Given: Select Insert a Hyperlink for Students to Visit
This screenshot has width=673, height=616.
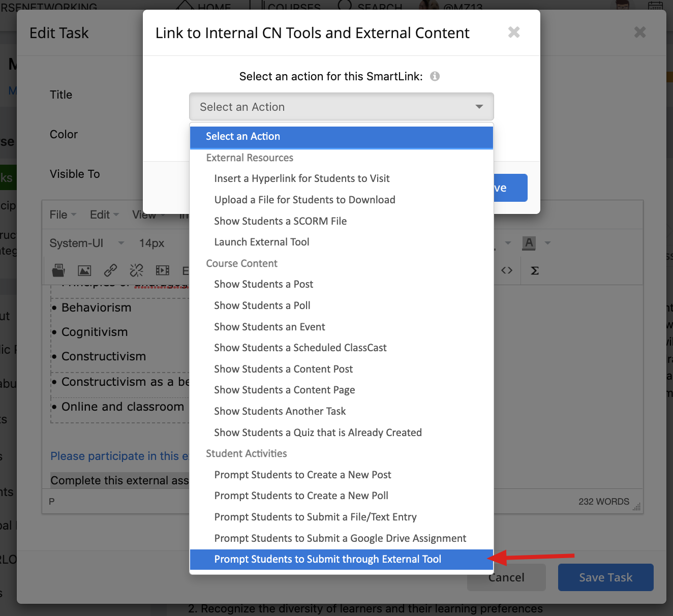Looking at the screenshot, I should [x=302, y=178].
